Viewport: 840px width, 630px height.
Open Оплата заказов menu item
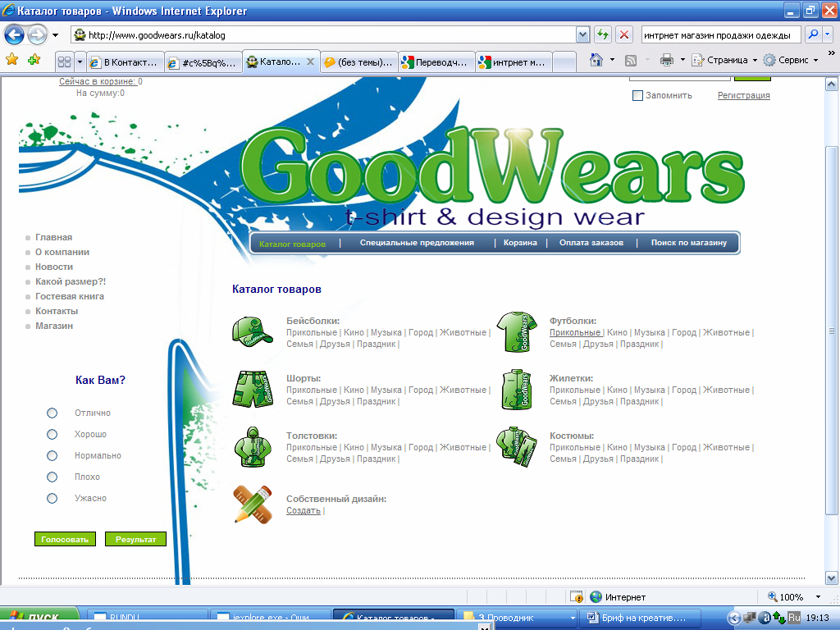coord(591,243)
